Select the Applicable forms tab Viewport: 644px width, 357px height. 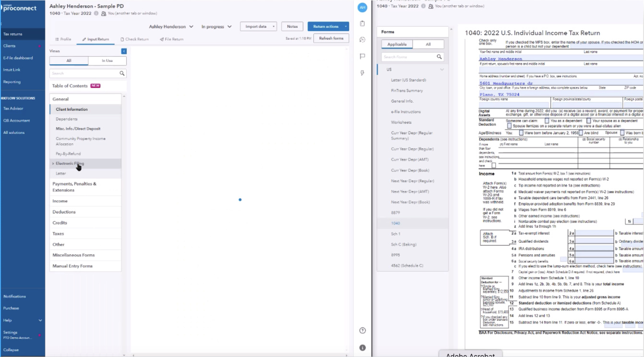click(x=397, y=44)
